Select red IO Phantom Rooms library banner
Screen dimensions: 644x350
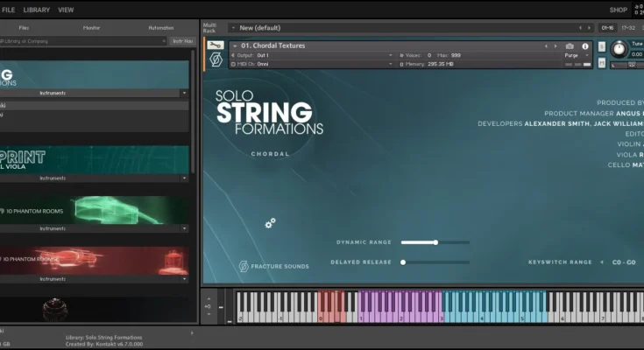click(x=94, y=261)
